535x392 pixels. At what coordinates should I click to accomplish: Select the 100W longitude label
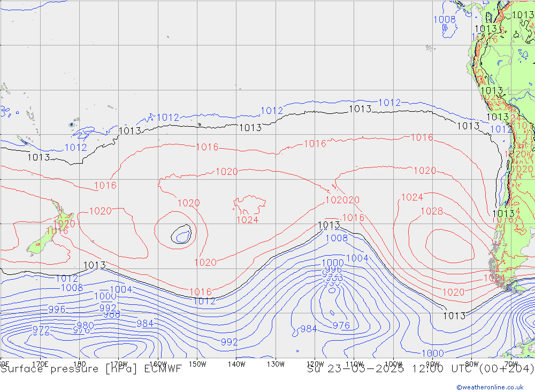coord(393,364)
